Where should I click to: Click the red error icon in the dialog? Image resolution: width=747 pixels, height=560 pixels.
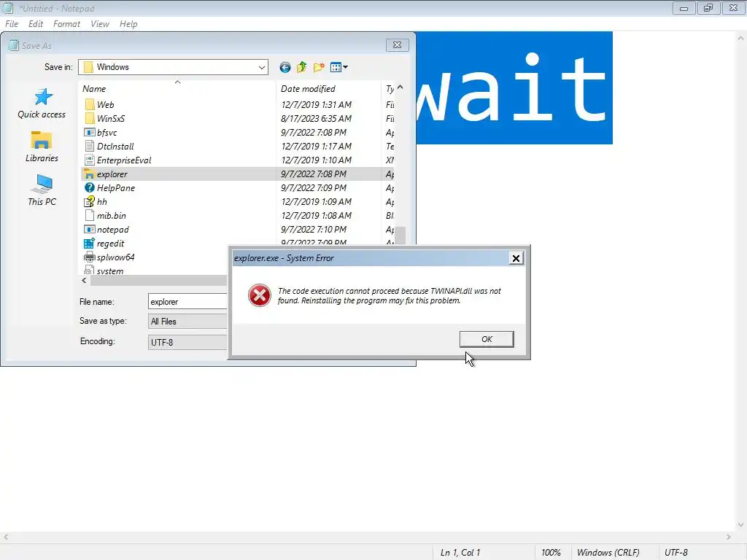pyautogui.click(x=260, y=296)
